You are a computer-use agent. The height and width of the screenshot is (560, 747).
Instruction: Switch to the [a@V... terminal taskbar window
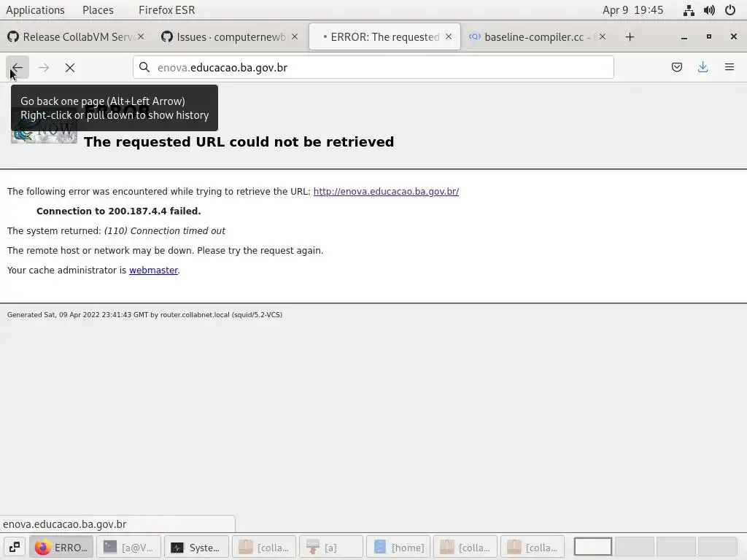click(x=128, y=547)
